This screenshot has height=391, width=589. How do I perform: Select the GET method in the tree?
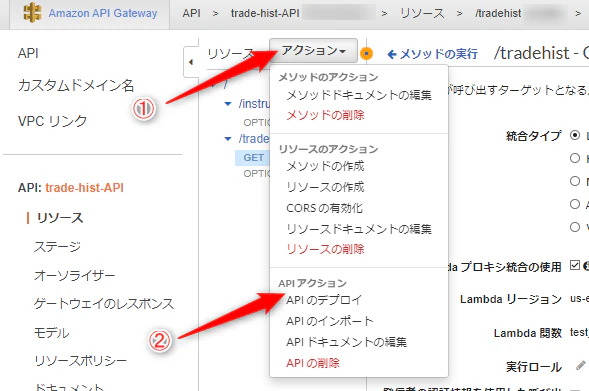tap(253, 158)
